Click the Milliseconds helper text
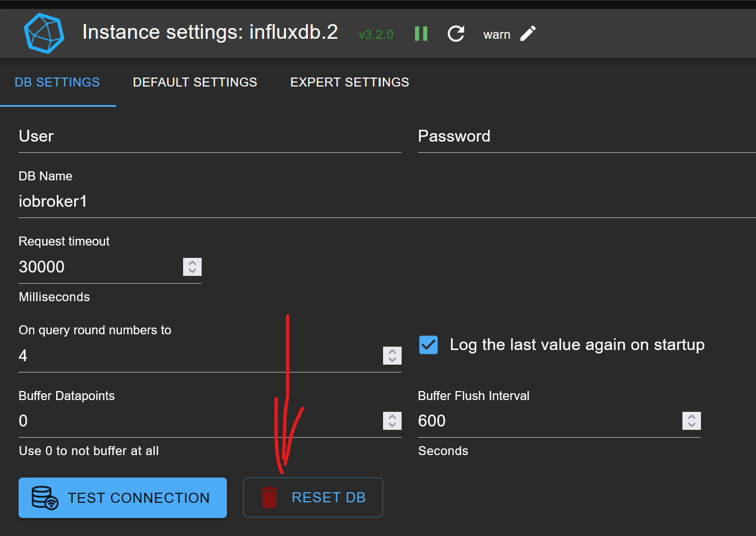 (54, 297)
